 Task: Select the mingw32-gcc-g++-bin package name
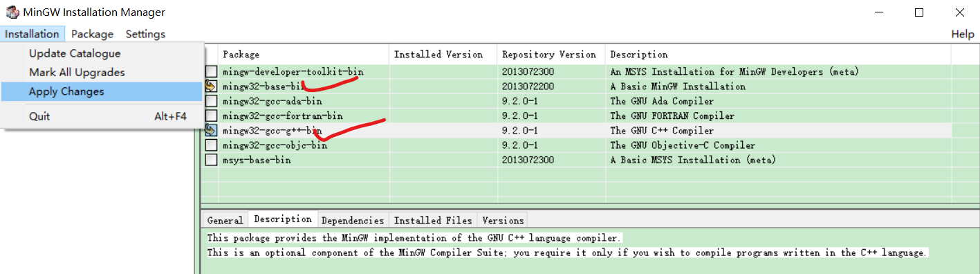[272, 130]
